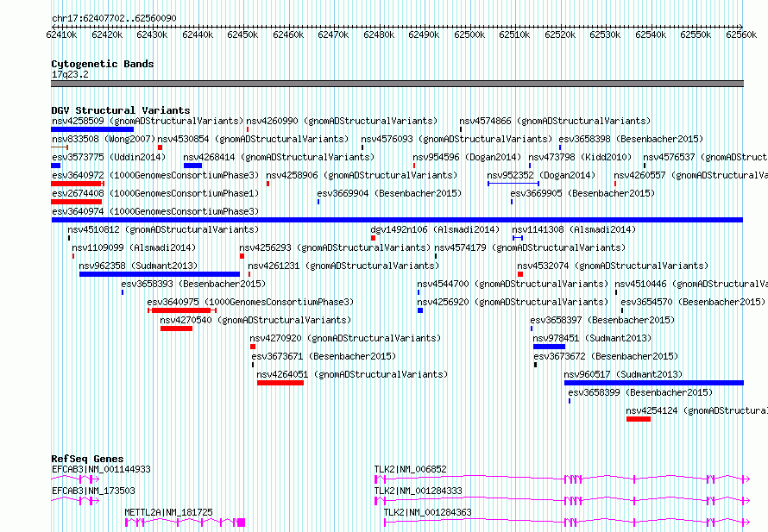
Task: Click the red nsv4254124 variant bar
Action: pyautogui.click(x=639, y=419)
